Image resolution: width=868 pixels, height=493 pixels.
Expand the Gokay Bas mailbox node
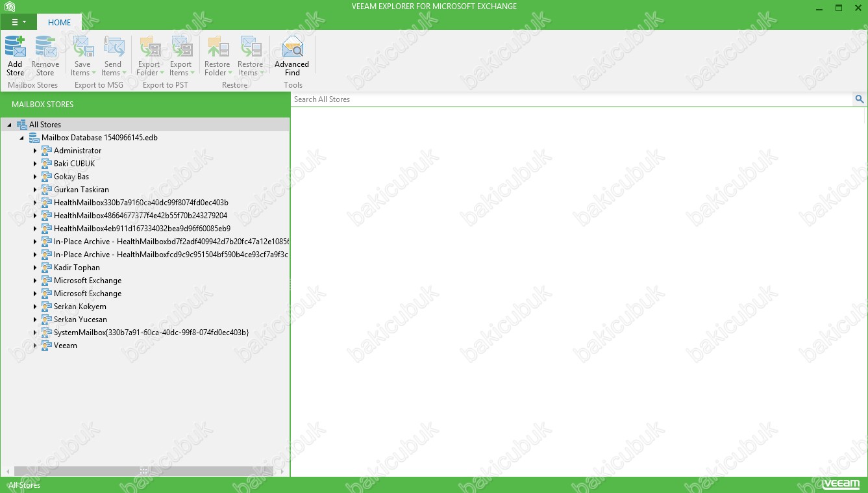[x=35, y=177]
